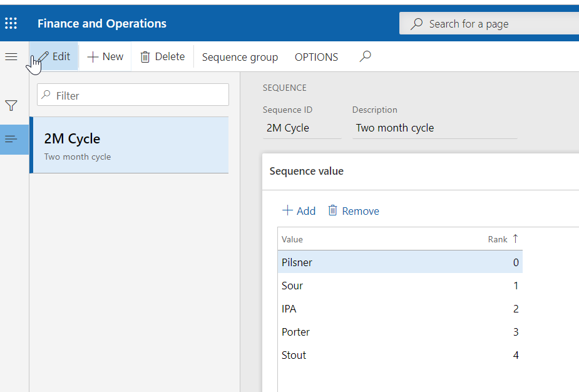Open the action pane search magnifier
579x392 pixels.
[366, 57]
